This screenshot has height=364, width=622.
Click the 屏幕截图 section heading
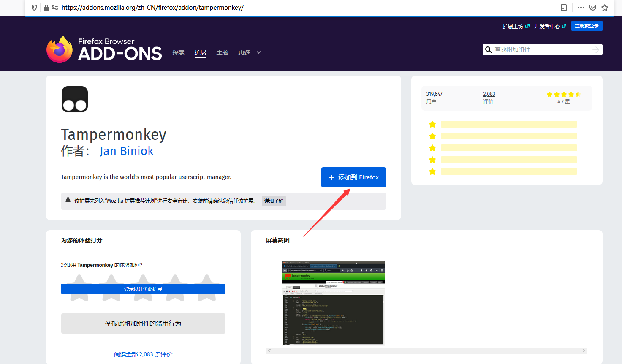[278, 240]
